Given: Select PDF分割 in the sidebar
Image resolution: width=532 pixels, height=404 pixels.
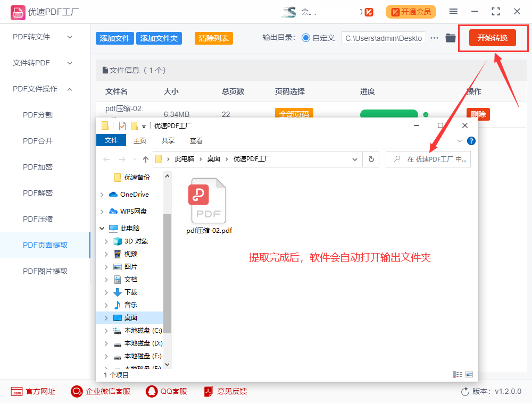Looking at the screenshot, I should tap(38, 115).
